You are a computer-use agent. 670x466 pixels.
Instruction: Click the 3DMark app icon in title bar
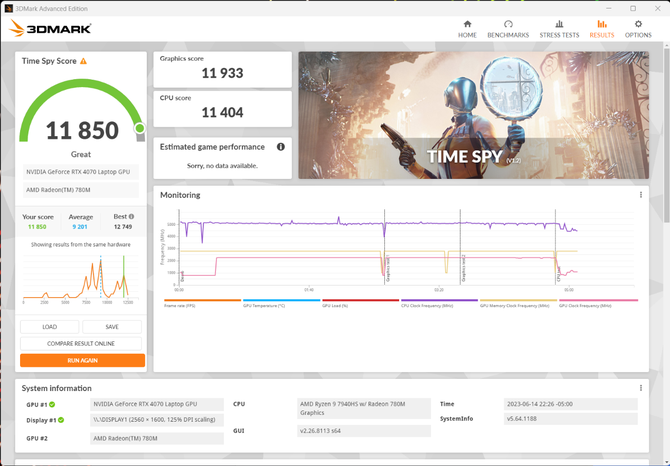(x=9, y=9)
